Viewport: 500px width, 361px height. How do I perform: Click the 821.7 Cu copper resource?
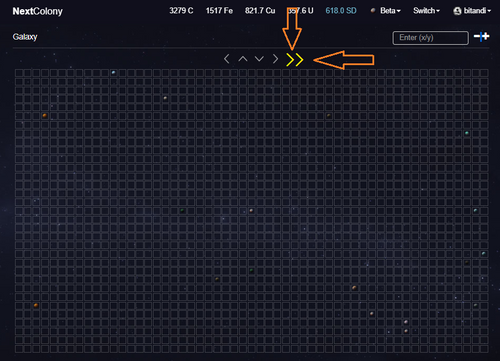pos(260,11)
